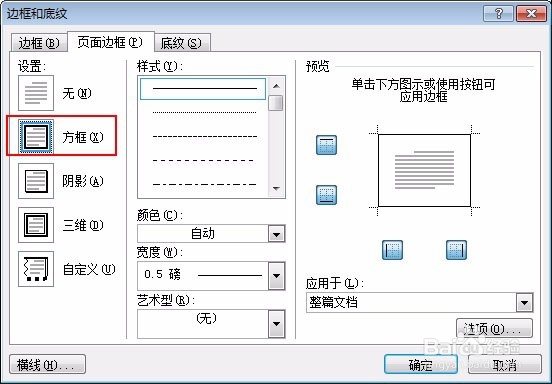Screen dimensions: 552x384
Task: Select the 三维 (3-D) border setting icon
Action: point(36,225)
